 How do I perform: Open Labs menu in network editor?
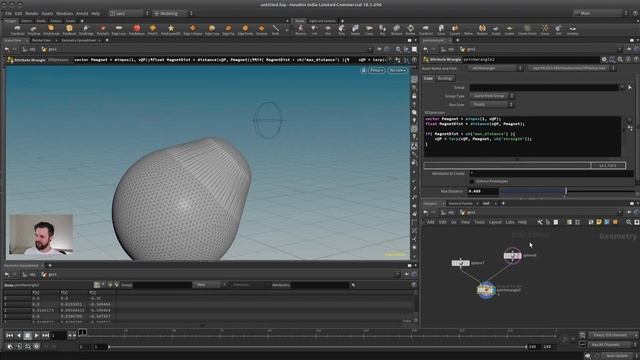[x=510, y=222]
